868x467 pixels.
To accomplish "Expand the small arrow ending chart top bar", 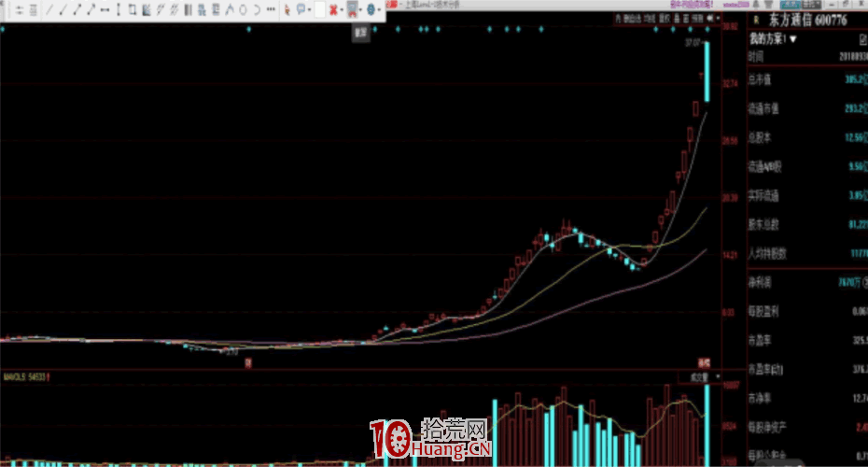I will [x=718, y=19].
